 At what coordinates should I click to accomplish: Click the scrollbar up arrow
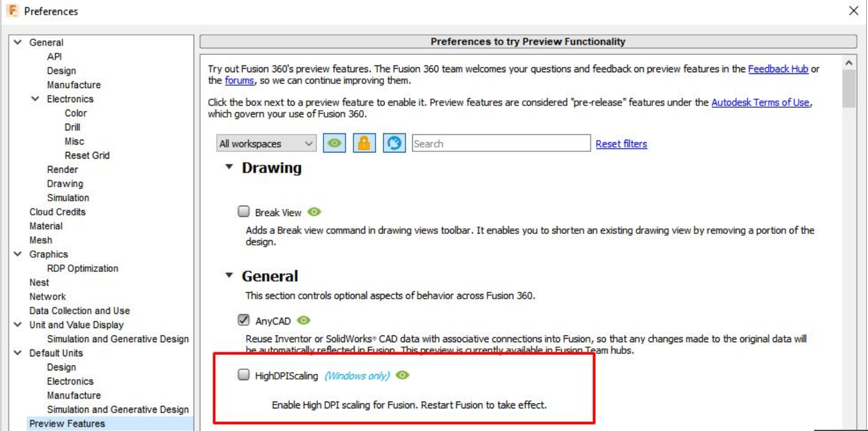click(848, 62)
